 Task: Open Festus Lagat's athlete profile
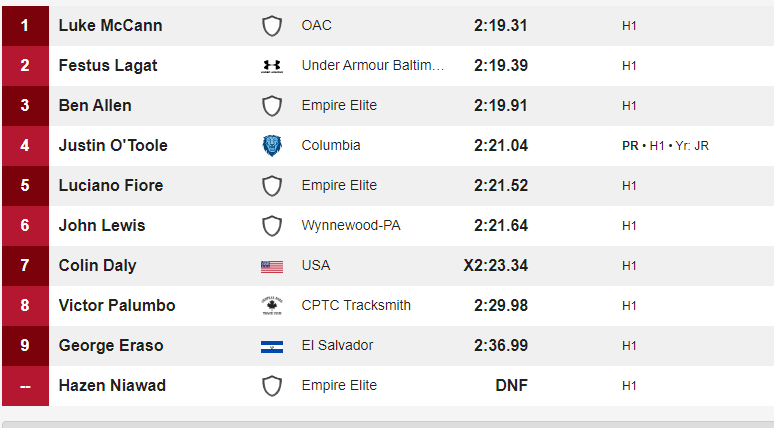(x=108, y=66)
